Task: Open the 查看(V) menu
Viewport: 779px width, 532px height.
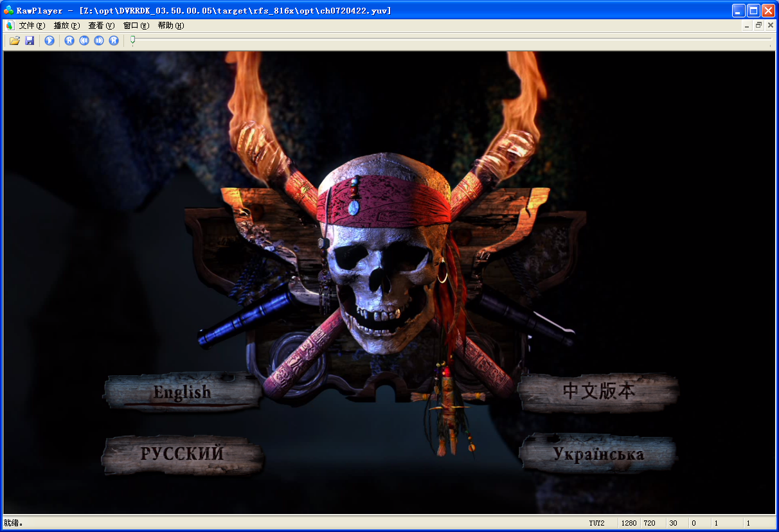Action: coord(102,26)
